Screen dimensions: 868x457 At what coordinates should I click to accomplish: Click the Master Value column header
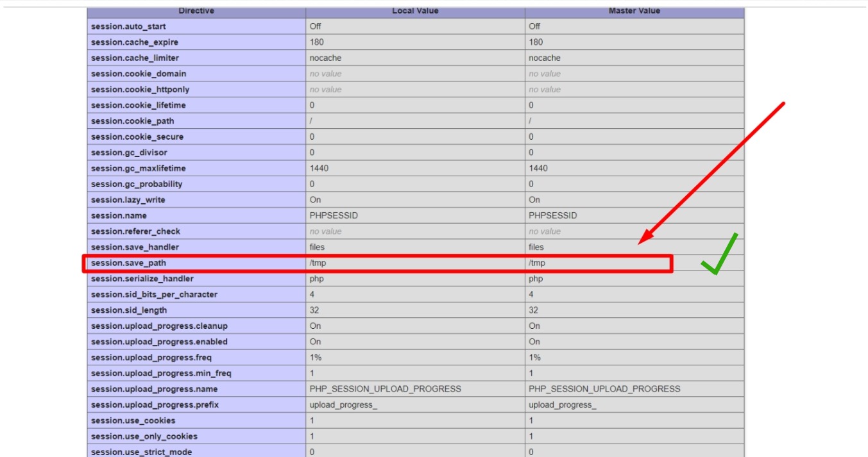click(634, 11)
